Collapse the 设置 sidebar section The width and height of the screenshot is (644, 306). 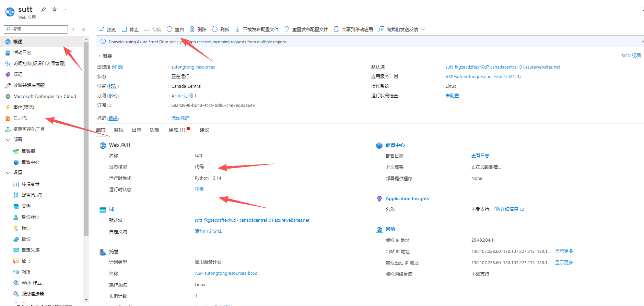coord(8,172)
